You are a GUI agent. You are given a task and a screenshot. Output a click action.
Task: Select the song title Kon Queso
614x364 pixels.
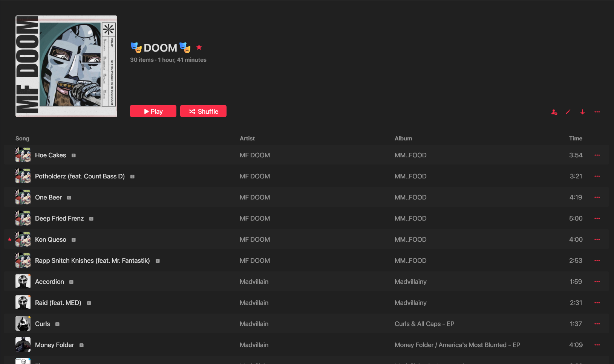51,239
